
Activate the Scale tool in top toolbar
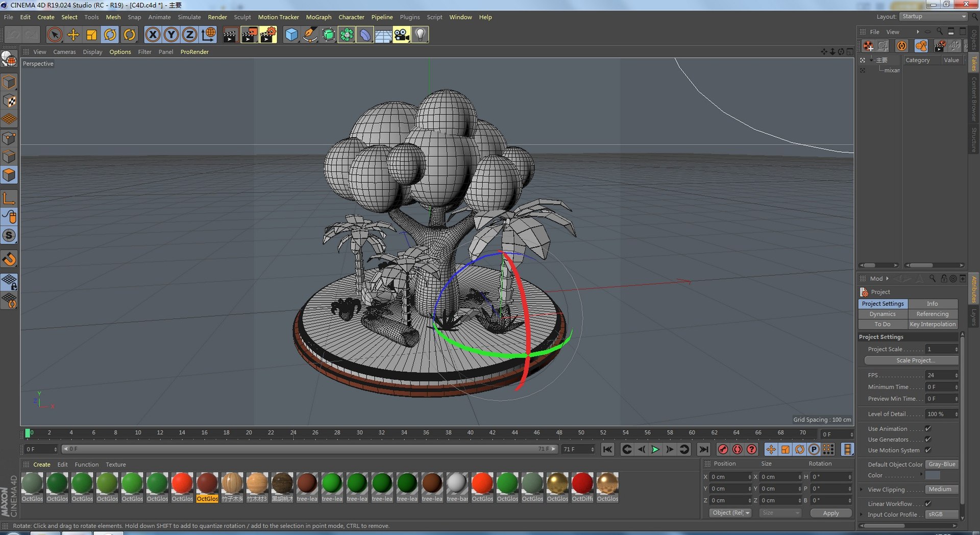(92, 35)
